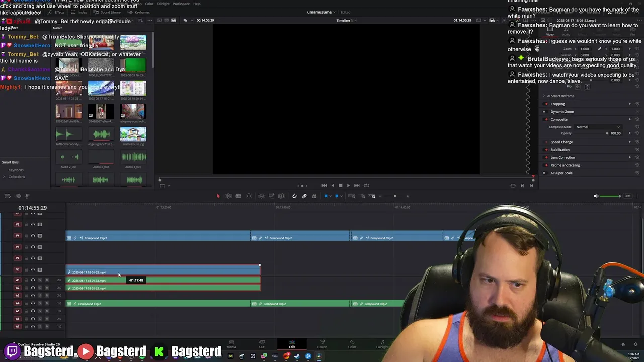Click the A1 audio clip 2025-08-17 mp4
The width and height of the screenshot is (644, 362).
[x=163, y=280]
